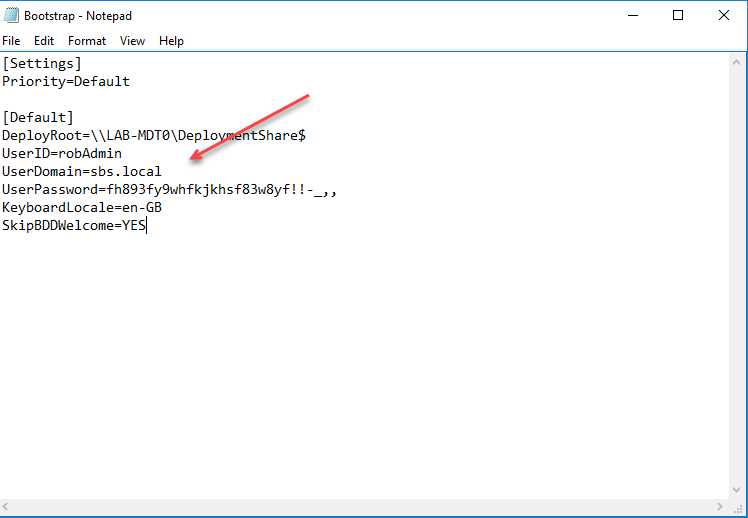Open the Help menu
The image size is (748, 518).
coord(171,41)
